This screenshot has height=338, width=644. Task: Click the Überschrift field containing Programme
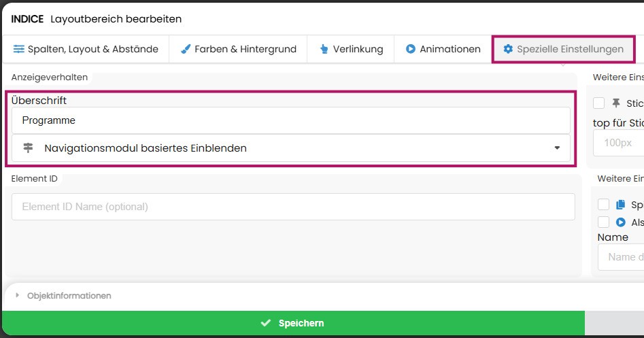pyautogui.click(x=290, y=120)
